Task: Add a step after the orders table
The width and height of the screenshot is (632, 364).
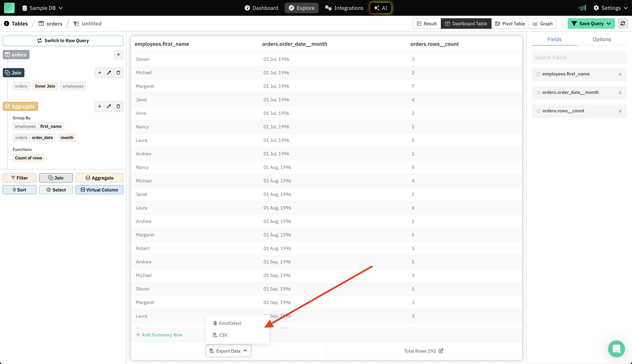Action: point(118,55)
